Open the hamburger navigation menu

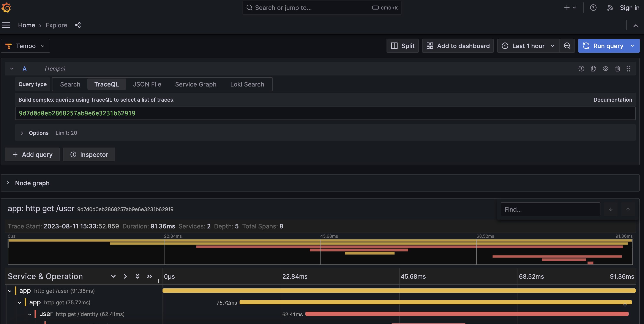pyautogui.click(x=6, y=25)
